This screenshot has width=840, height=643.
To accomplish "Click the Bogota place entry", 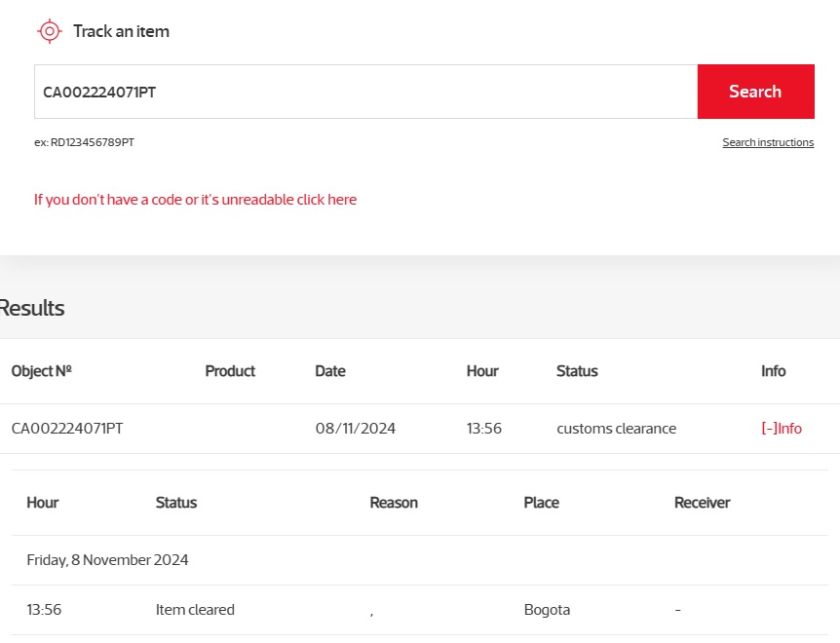I will pyautogui.click(x=547, y=610).
